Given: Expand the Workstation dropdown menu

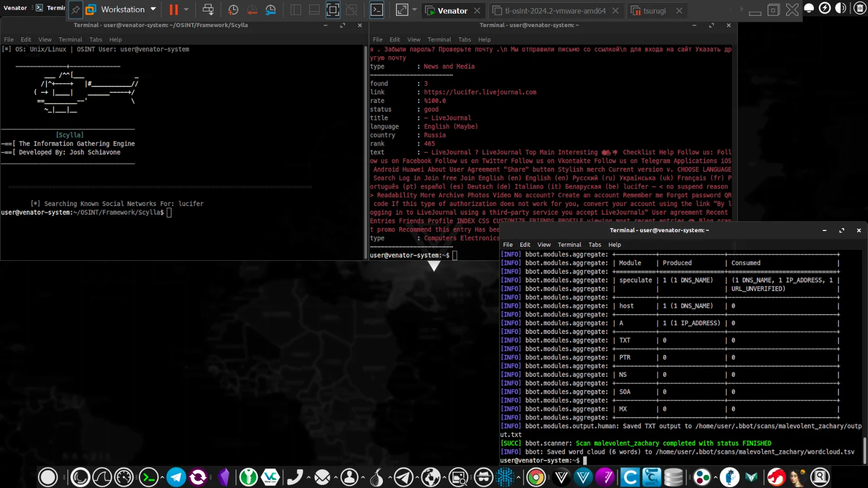Looking at the screenshot, I should coord(153,9).
